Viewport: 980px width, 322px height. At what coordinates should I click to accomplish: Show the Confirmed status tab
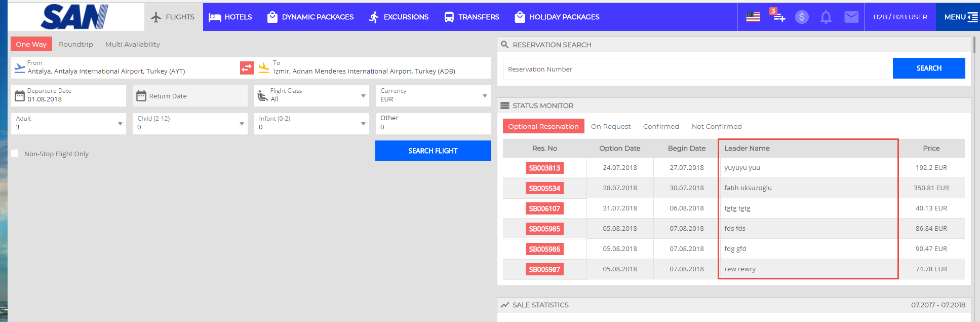point(661,126)
